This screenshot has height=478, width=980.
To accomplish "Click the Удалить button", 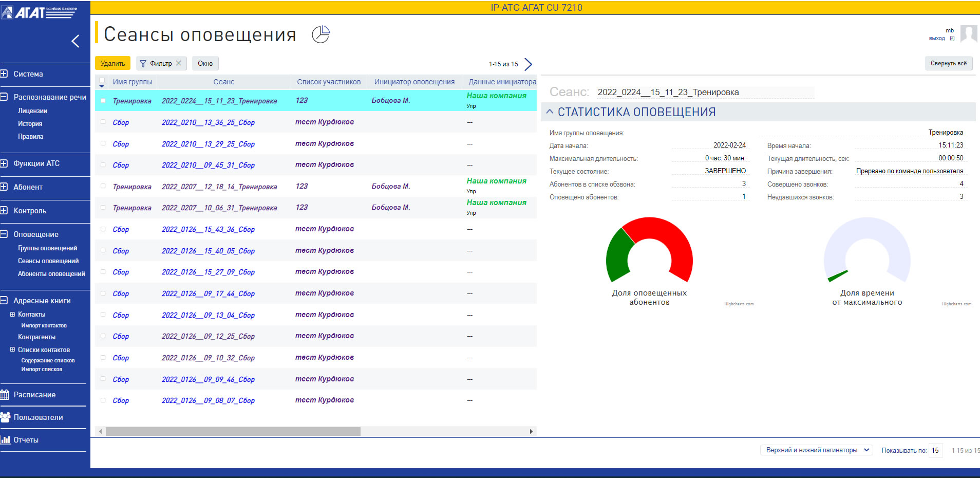I will [112, 63].
